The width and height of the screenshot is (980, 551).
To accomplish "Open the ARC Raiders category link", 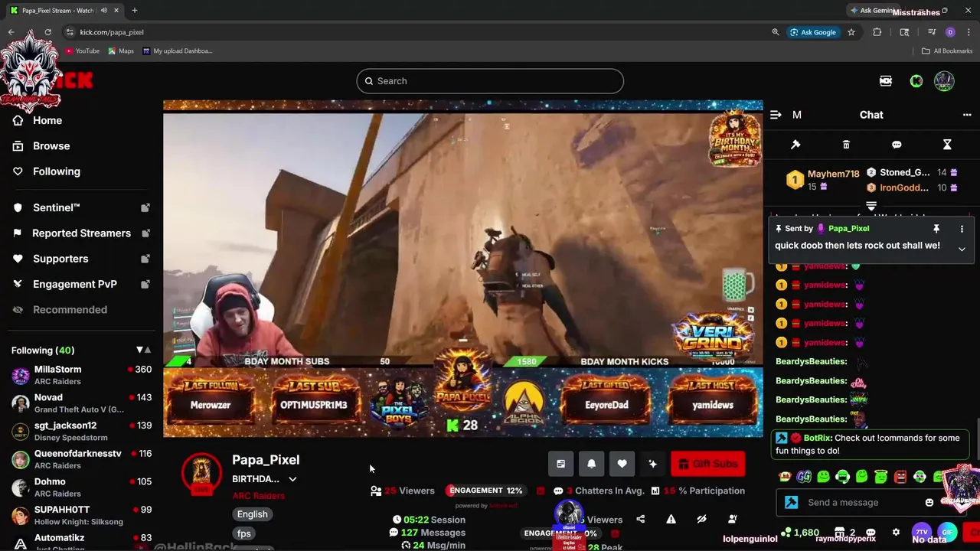I will click(x=259, y=496).
